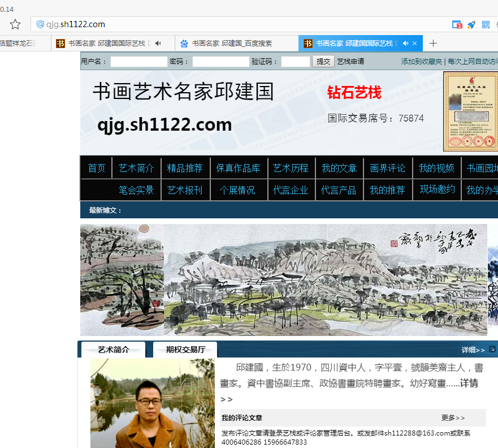The width and height of the screenshot is (498, 448).
Task: Click the 我的评论文章 section heading
Action: [242, 418]
